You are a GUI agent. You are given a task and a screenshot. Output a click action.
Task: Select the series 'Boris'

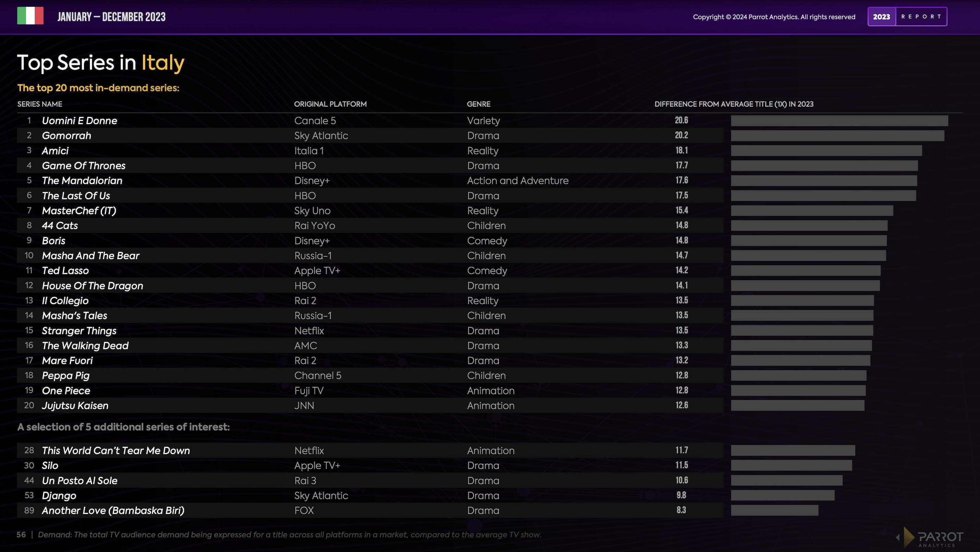point(53,240)
